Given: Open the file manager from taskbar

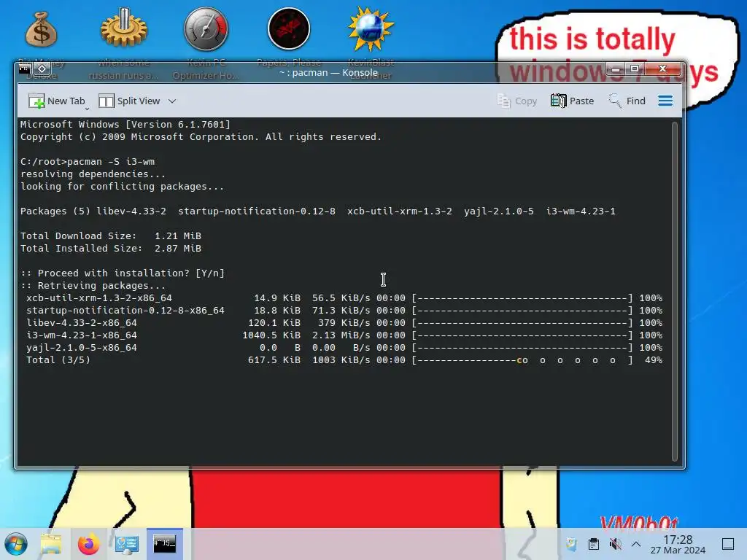Looking at the screenshot, I should pyautogui.click(x=51, y=544).
